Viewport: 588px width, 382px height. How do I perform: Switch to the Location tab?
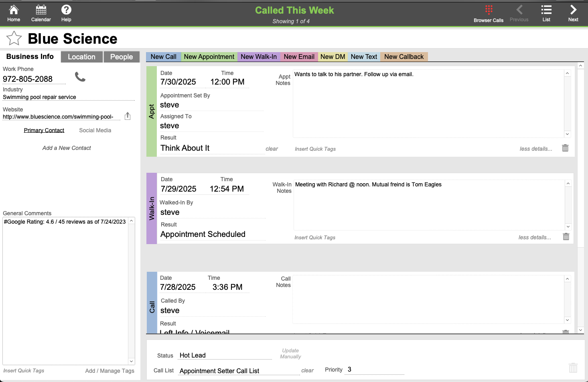[x=82, y=57]
